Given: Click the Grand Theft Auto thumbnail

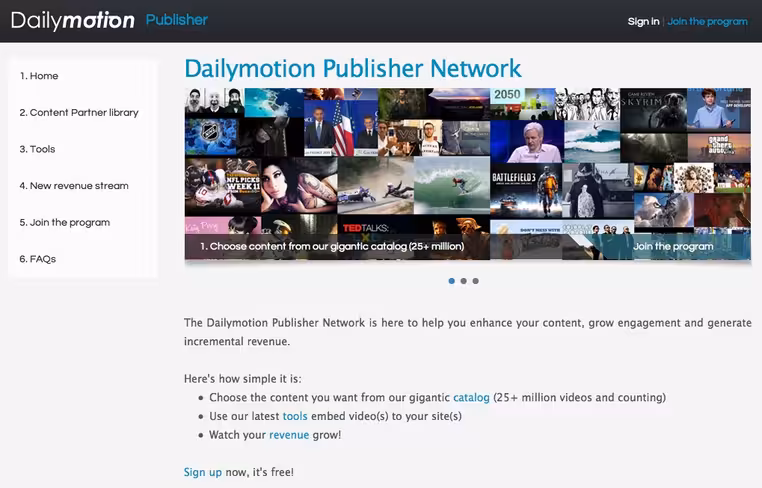Looking at the screenshot, I should coord(719,148).
